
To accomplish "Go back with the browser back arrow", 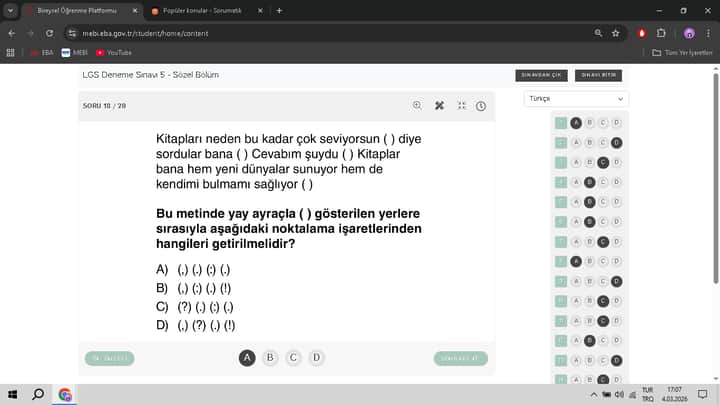I will point(11,34).
